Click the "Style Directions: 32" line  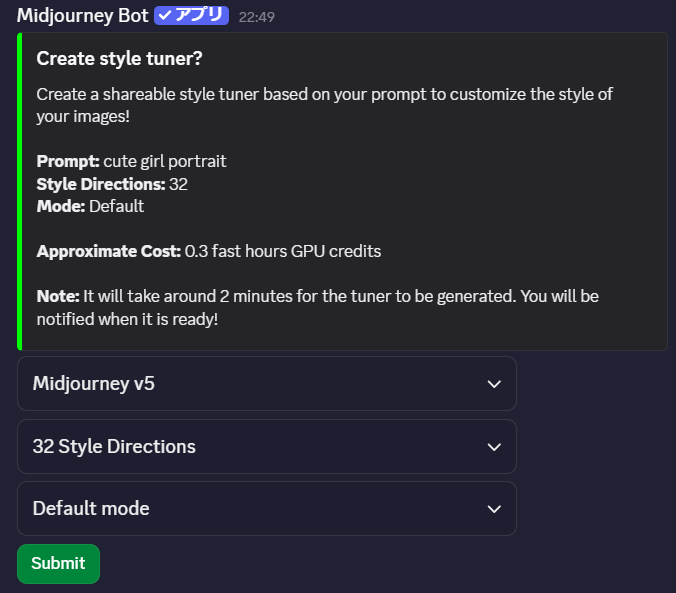pyautogui.click(x=112, y=184)
